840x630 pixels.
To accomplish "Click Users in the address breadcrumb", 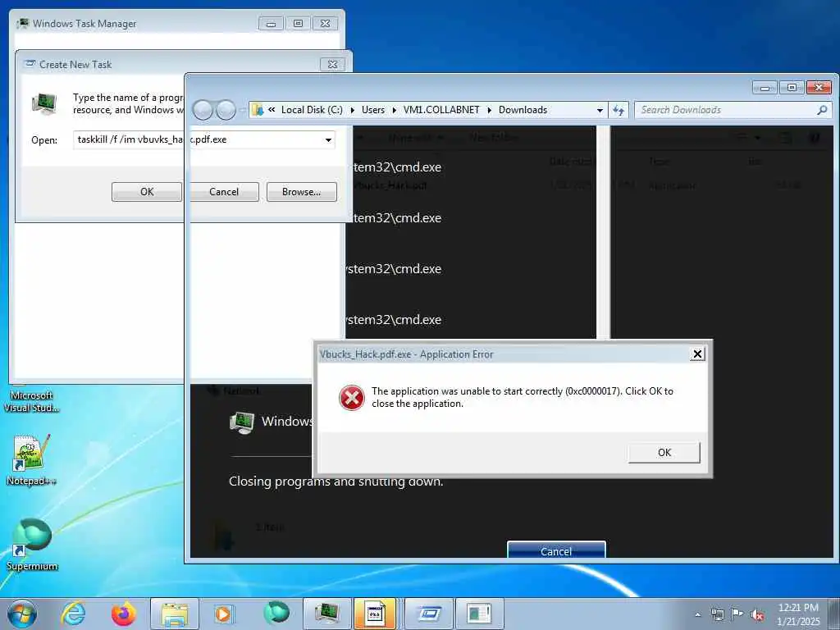I will tap(373, 110).
